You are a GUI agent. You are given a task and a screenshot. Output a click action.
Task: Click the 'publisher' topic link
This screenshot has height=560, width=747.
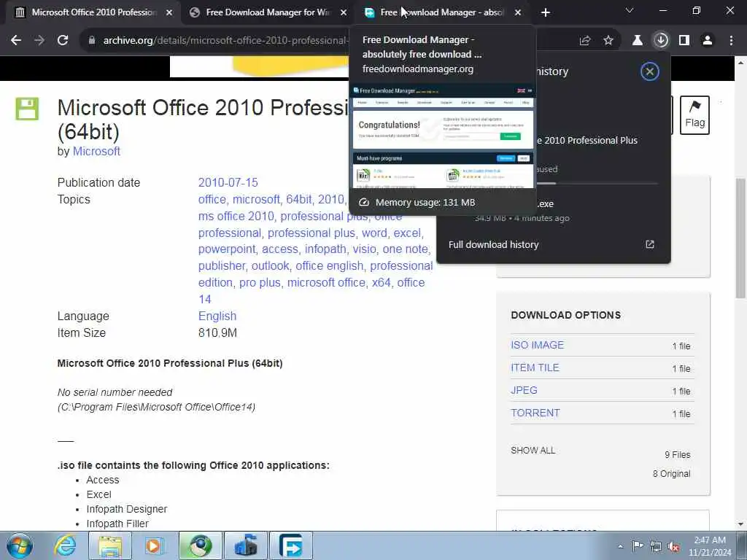pyautogui.click(x=222, y=265)
